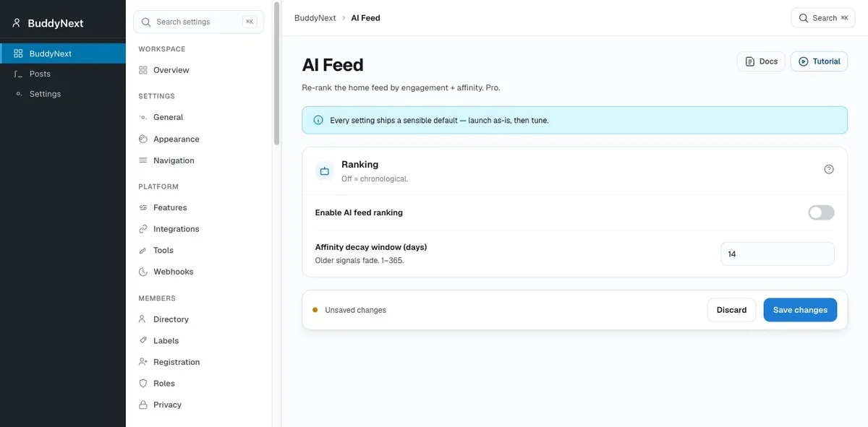Click the play icon on Tutorial button
The image size is (868, 427).
coord(804,61)
